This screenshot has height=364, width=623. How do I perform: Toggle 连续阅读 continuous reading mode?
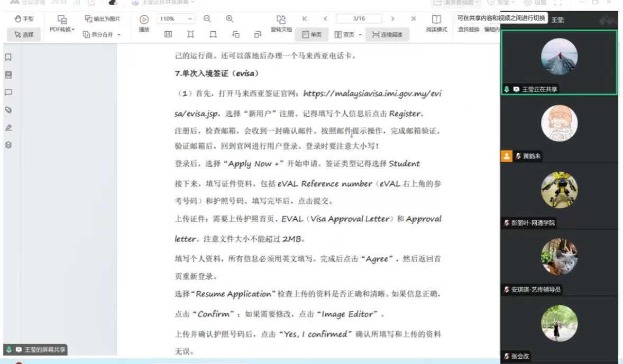click(x=387, y=35)
